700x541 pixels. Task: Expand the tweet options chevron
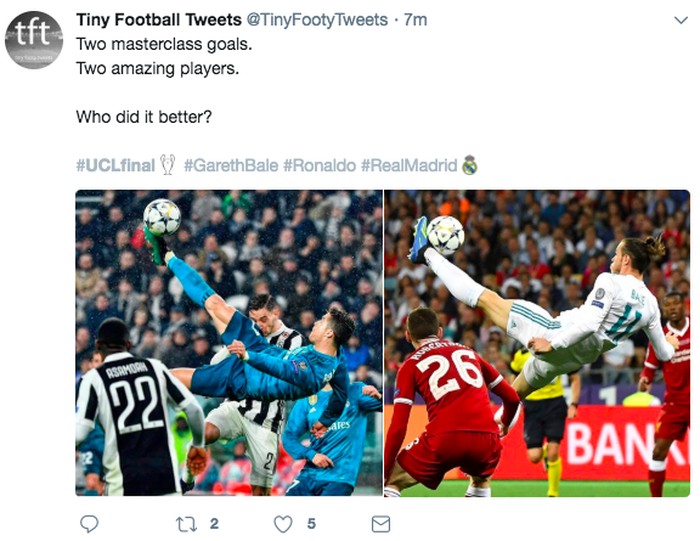point(680,21)
